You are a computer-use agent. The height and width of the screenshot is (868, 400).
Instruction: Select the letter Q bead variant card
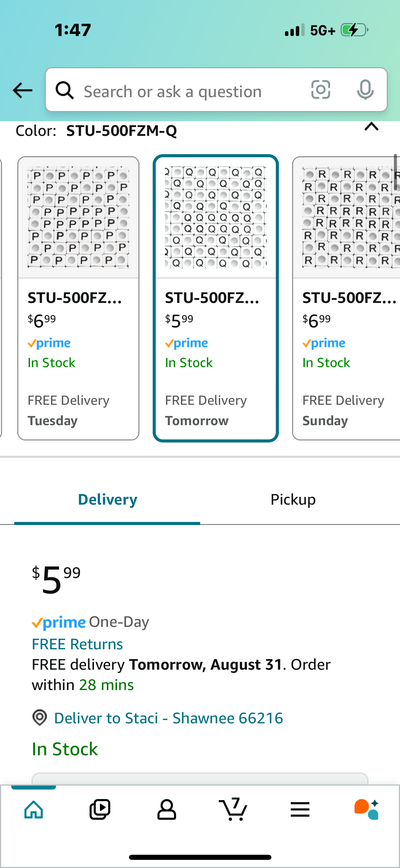216,298
